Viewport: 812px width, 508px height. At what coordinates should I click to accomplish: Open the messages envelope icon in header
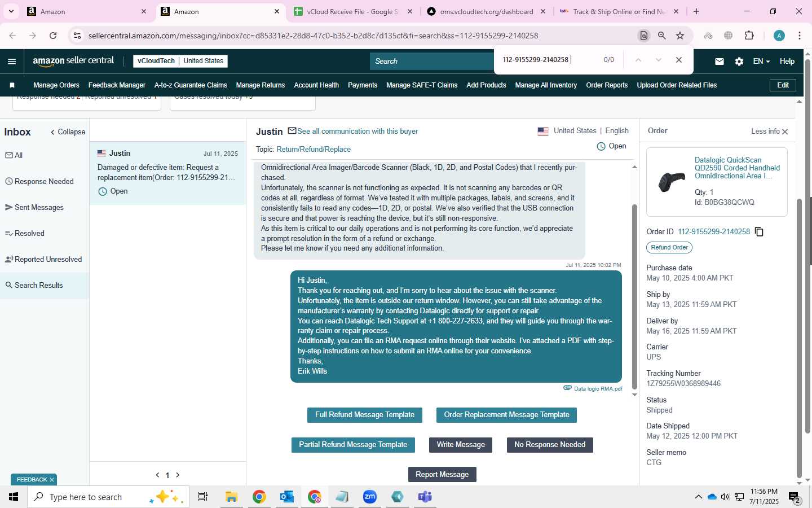(719, 62)
